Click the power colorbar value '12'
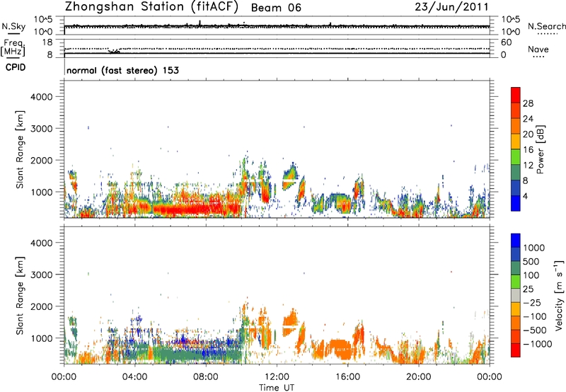This screenshot has width=566, height=392. point(528,166)
